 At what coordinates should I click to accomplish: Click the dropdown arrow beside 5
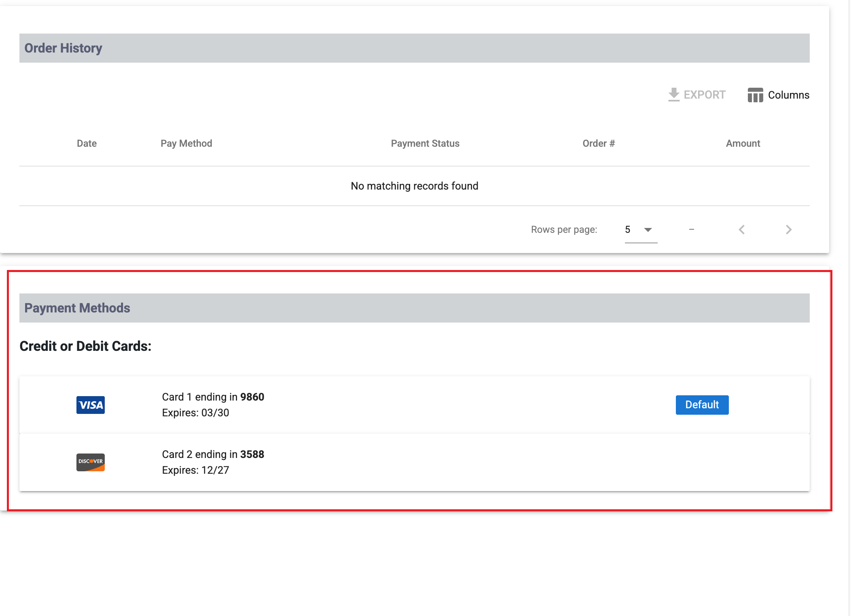(x=648, y=230)
